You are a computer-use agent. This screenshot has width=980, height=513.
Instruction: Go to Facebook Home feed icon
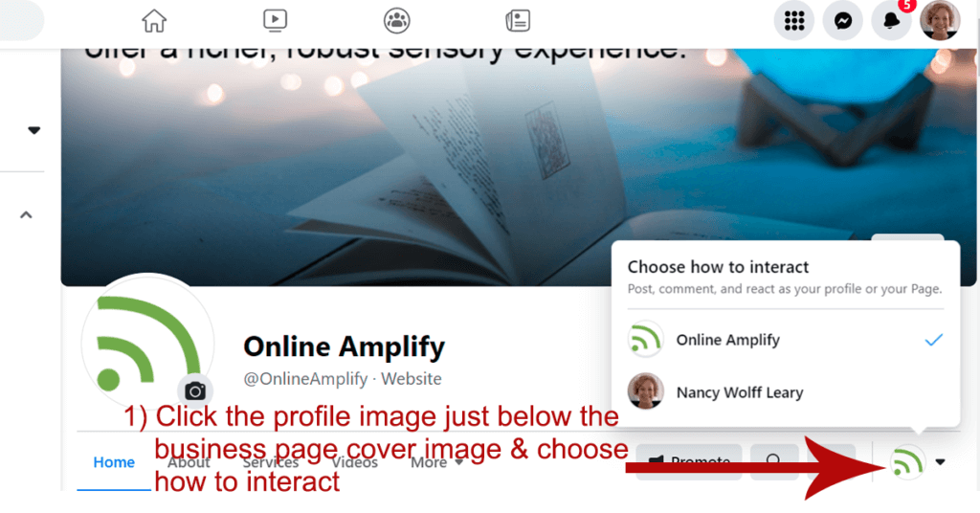point(154,21)
